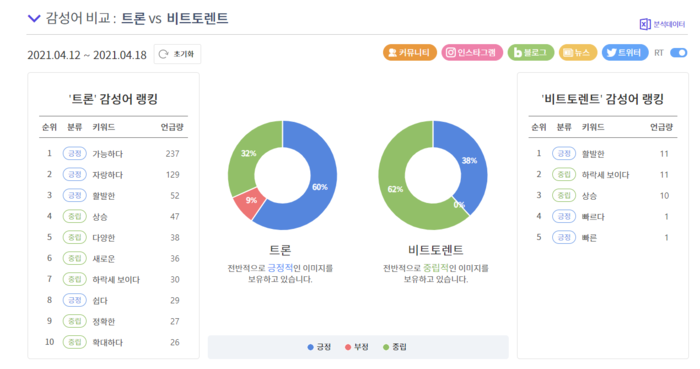700x369 pixels.
Task: Toggle the 블로그 channel filter
Action: (x=531, y=53)
